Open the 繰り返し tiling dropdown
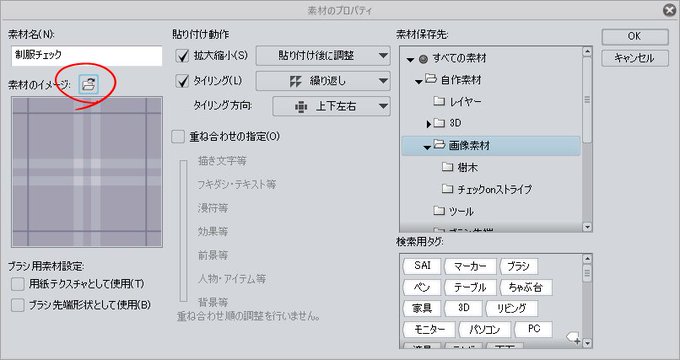Screen dimensions: 680x360 pyautogui.click(x=323, y=81)
